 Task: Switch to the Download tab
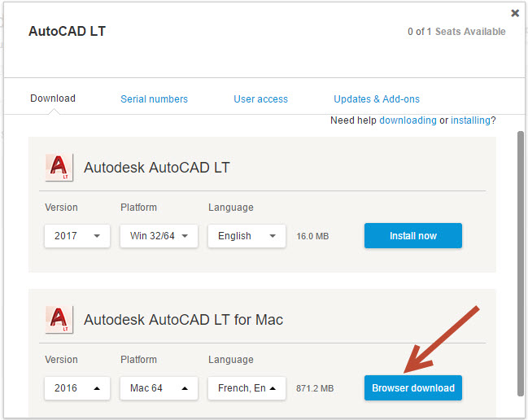(x=53, y=98)
